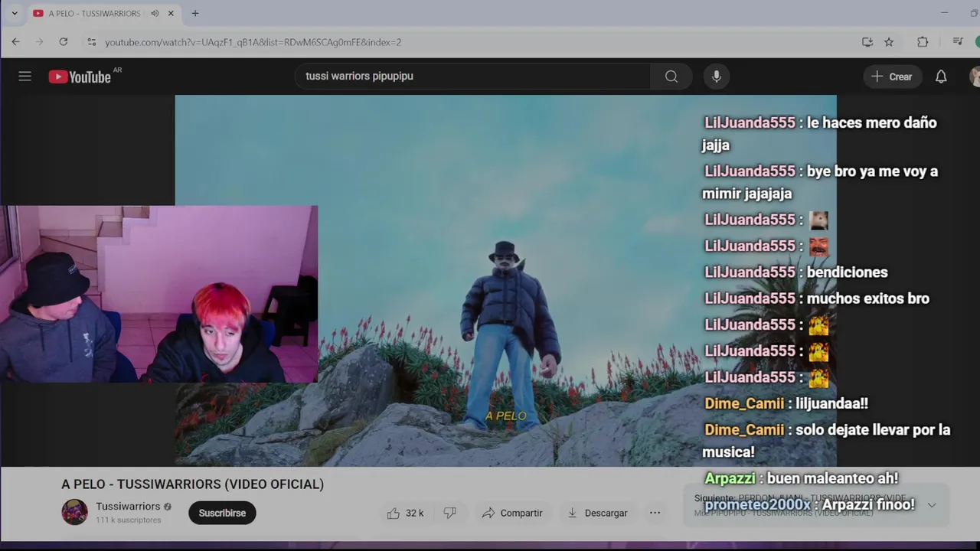Open the browser extensions puzzle icon
Screen dimensions: 980x551
tap(923, 42)
